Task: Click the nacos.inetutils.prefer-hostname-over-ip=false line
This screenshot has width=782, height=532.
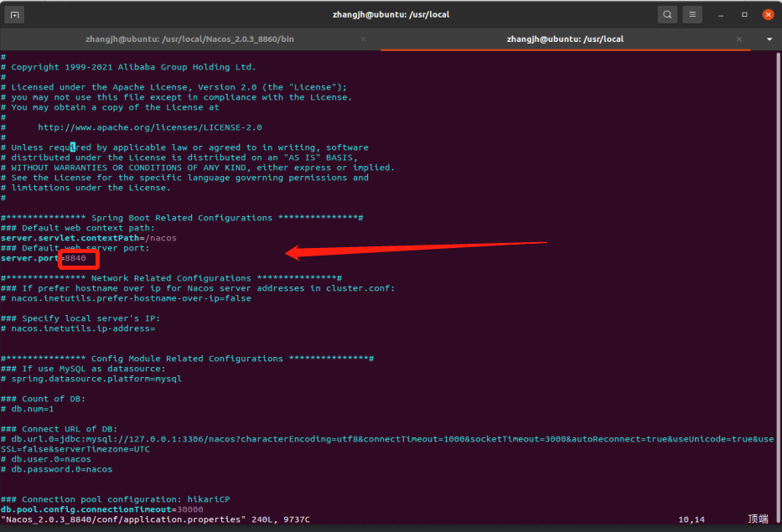Action: pos(127,298)
